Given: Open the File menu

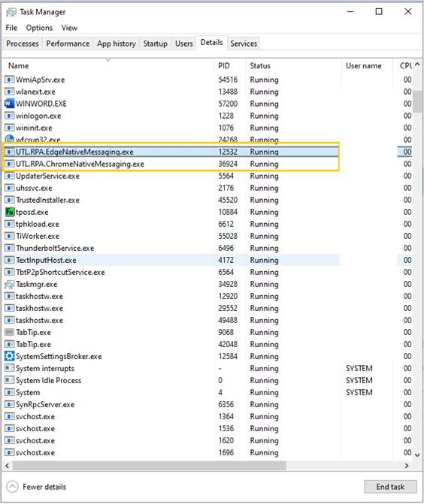Looking at the screenshot, I should coord(11,28).
